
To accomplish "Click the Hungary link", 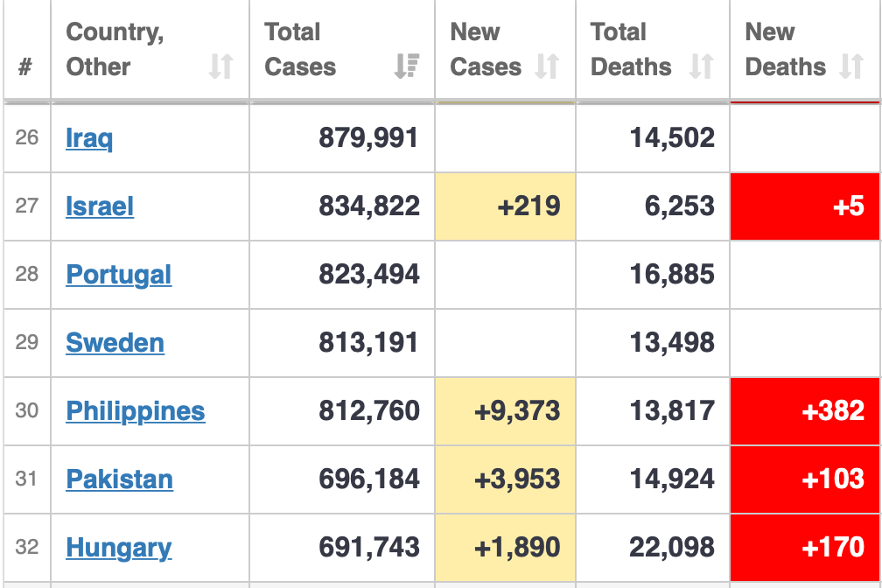I will [119, 548].
